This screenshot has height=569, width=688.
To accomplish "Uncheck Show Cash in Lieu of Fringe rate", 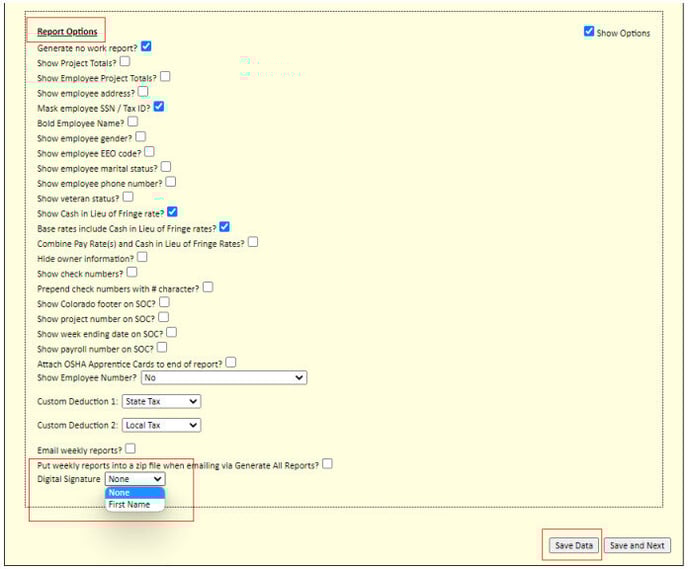I will click(x=172, y=212).
